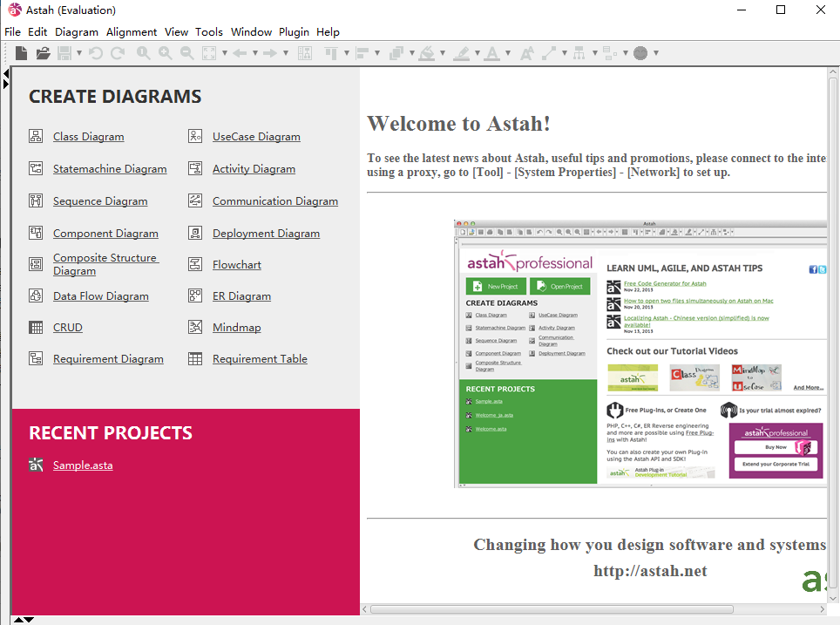Open the Activity Diagram link
This screenshot has width=840, height=625.
(254, 169)
